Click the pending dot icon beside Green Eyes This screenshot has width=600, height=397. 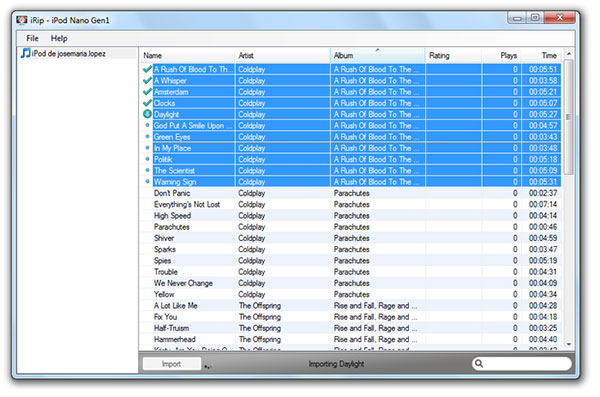147,136
